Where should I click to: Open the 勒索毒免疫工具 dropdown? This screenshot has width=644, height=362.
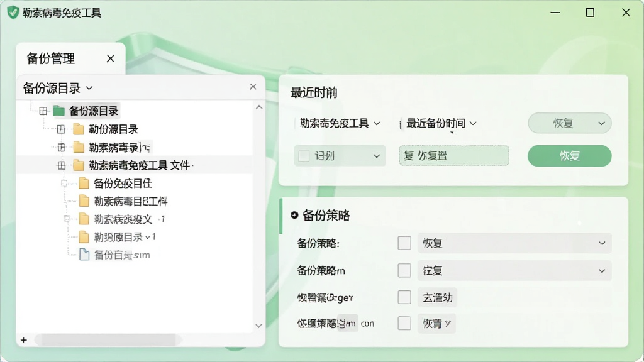pos(339,123)
